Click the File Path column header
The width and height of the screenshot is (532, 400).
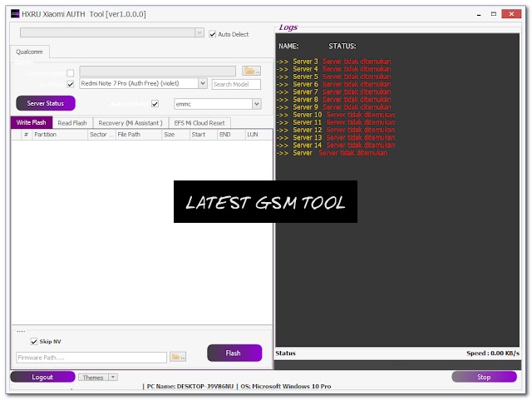click(139, 135)
